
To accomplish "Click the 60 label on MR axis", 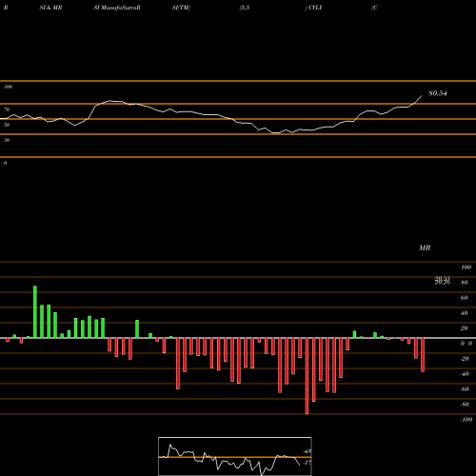I will pyautogui.click(x=464, y=298).
